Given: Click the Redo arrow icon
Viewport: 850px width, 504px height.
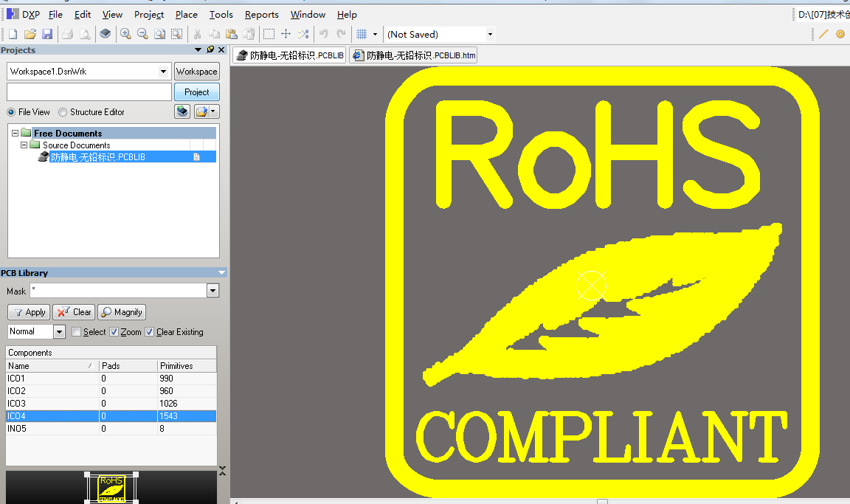Looking at the screenshot, I should 341,34.
